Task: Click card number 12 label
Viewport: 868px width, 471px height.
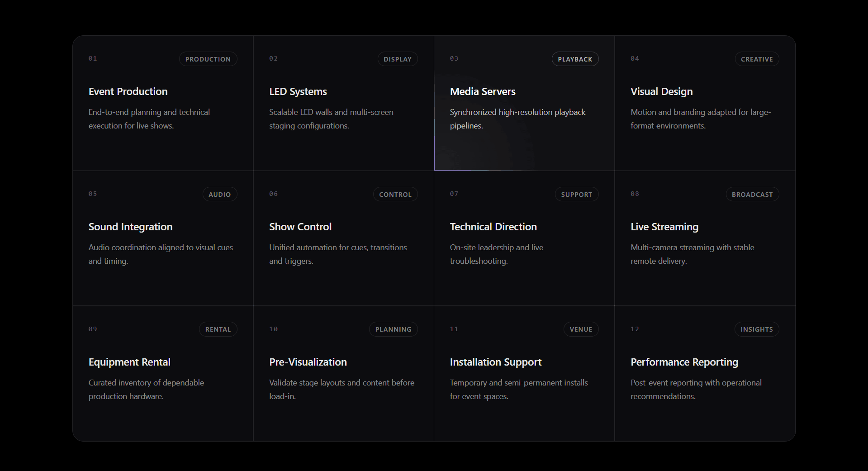Action: coord(635,329)
